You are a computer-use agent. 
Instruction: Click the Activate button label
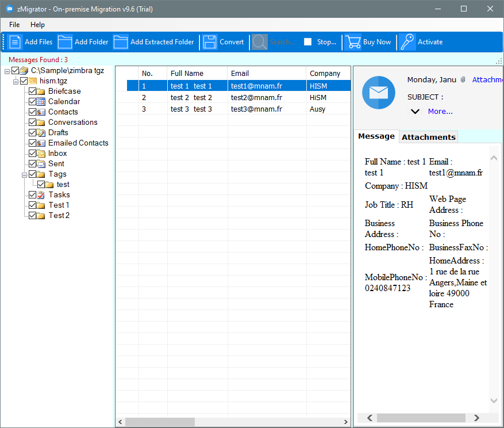[x=430, y=42]
